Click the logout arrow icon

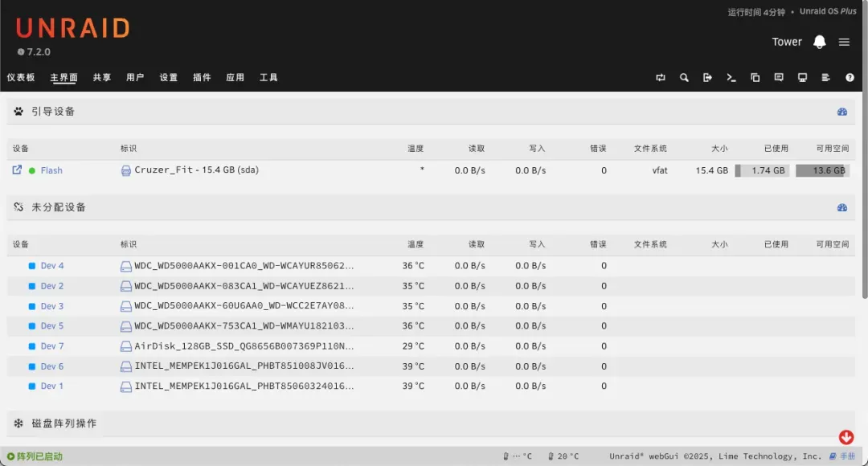(x=707, y=78)
